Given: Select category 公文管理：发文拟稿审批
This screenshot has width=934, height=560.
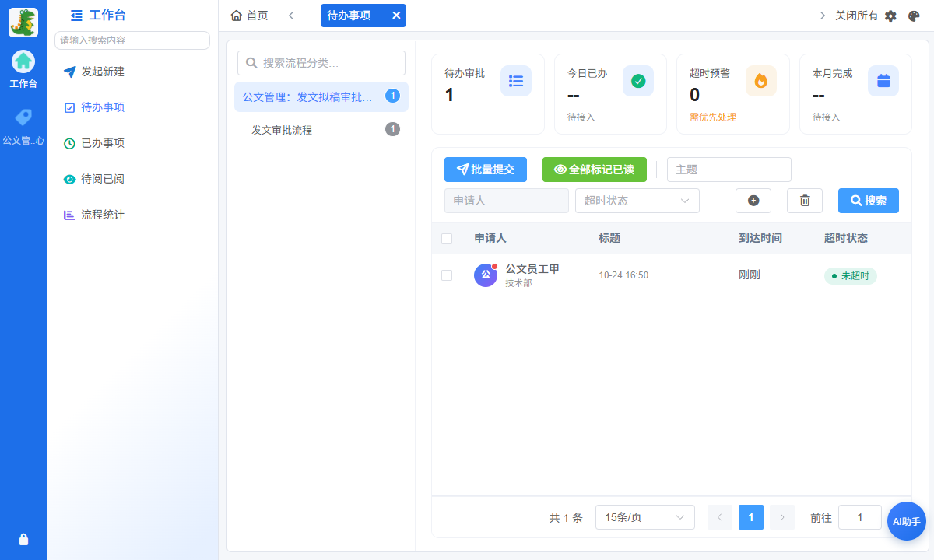Looking at the screenshot, I should [x=321, y=96].
